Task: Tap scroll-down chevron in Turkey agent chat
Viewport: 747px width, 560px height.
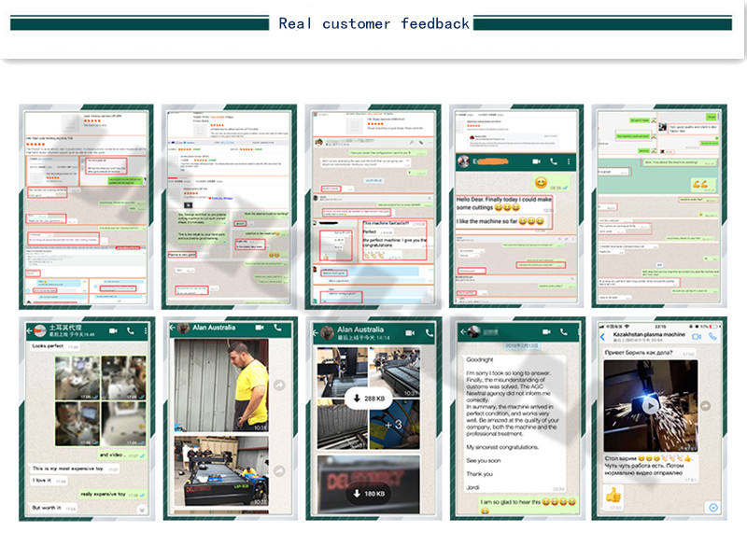Action: (x=142, y=510)
